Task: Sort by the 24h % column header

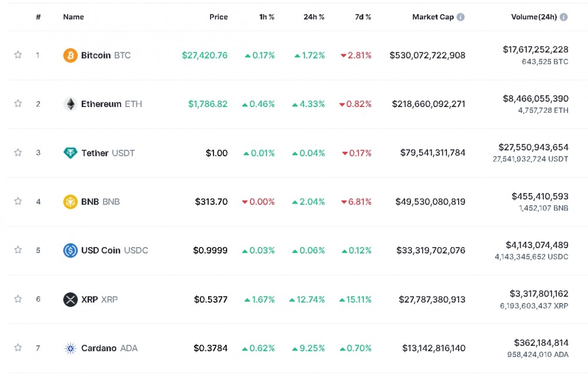Action: [313, 17]
